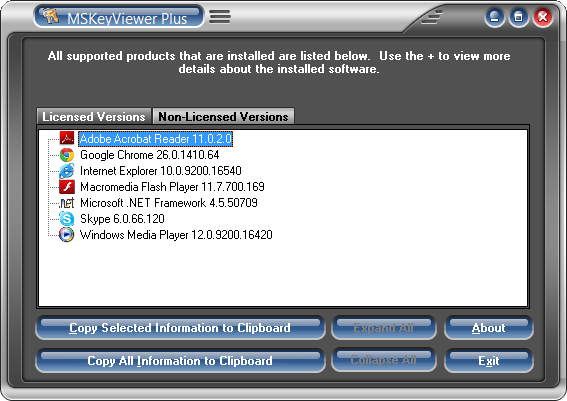This screenshot has height=401, width=567.
Task: Click the Microsoft .NET Framework icon
Action: coord(67,203)
